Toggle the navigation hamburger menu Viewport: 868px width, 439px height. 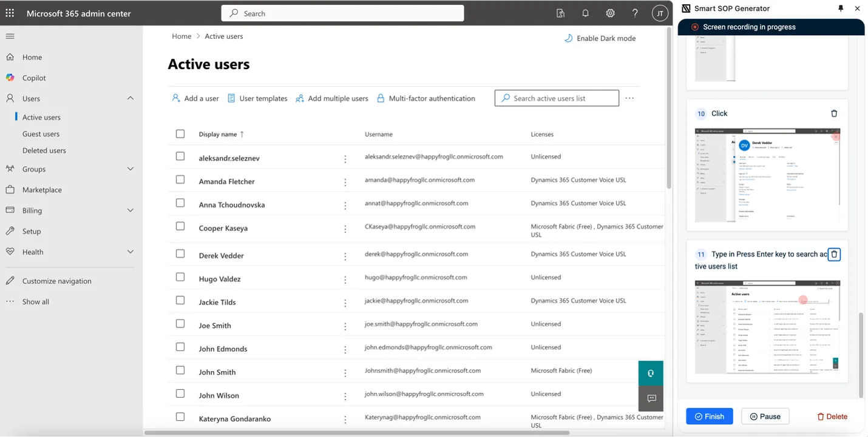10,36
